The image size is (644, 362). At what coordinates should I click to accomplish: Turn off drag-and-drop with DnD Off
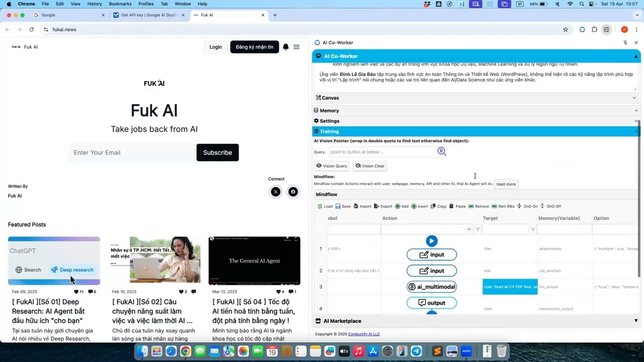click(x=550, y=206)
